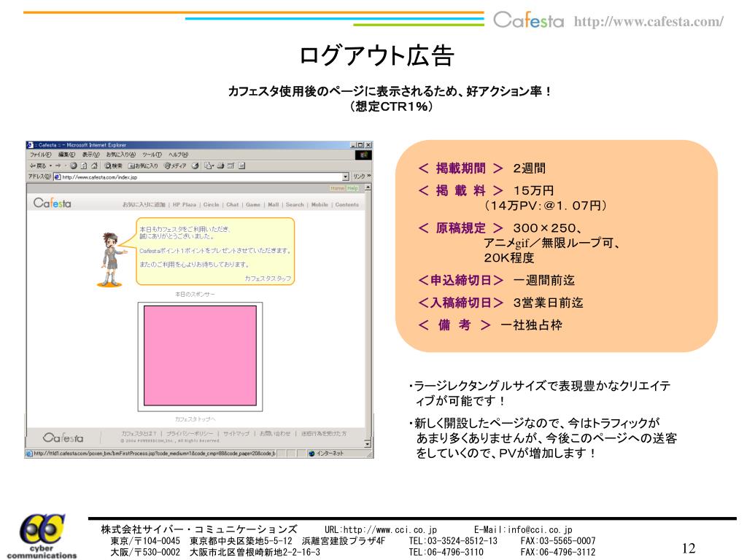The width and height of the screenshot is (747, 560).
Task: Click the お気に入りに追加 link
Action: coord(144,205)
